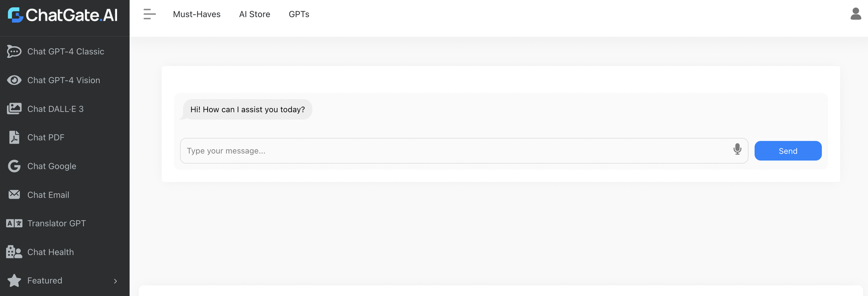This screenshot has width=868, height=296.
Task: Open the Must-Haves menu
Action: click(197, 14)
